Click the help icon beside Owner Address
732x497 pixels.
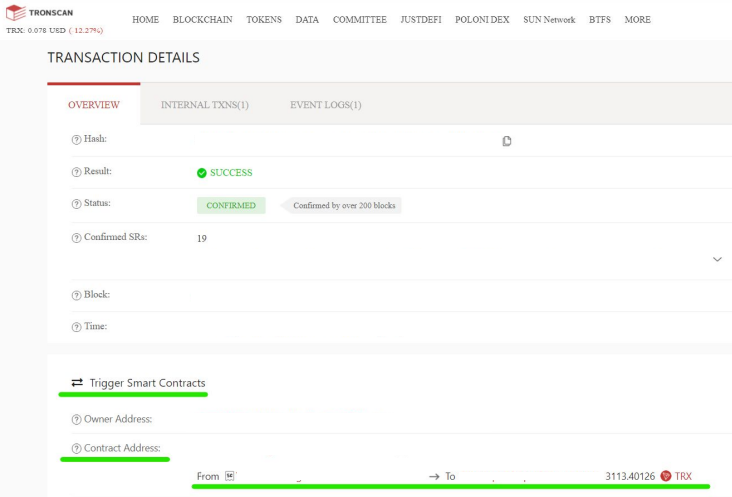click(x=76, y=419)
